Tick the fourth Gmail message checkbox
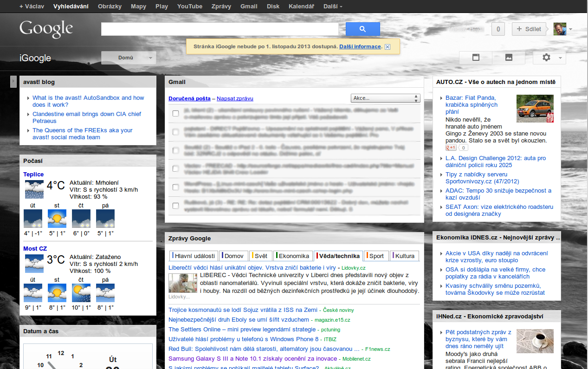 click(x=175, y=169)
